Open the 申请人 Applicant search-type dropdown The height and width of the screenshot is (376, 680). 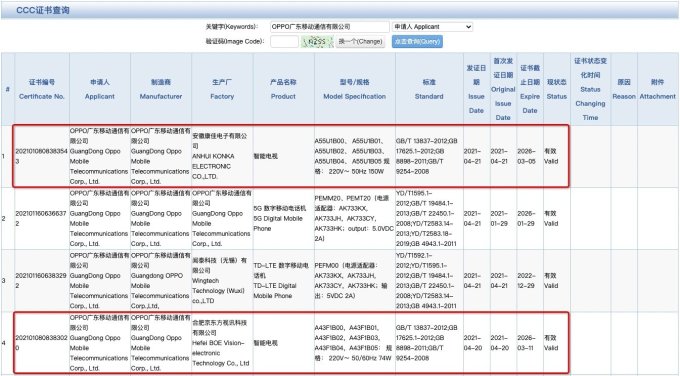[x=432, y=27]
